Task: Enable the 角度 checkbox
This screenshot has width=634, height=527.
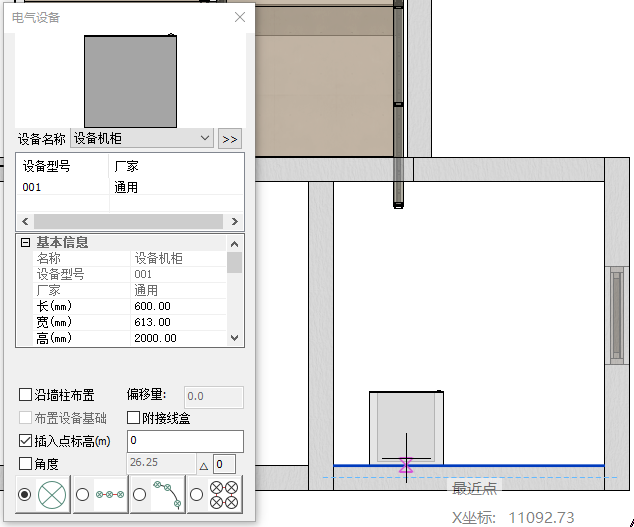Action: click(x=25, y=464)
